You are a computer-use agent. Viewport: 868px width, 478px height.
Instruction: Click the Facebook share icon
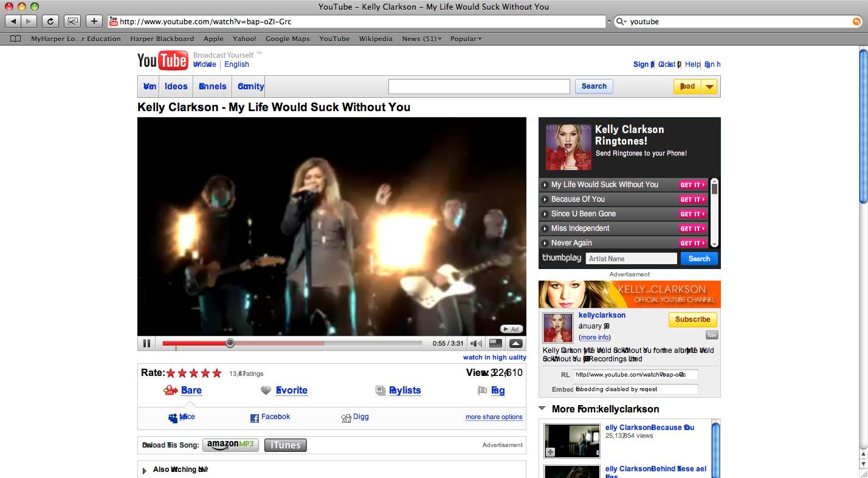(x=255, y=418)
